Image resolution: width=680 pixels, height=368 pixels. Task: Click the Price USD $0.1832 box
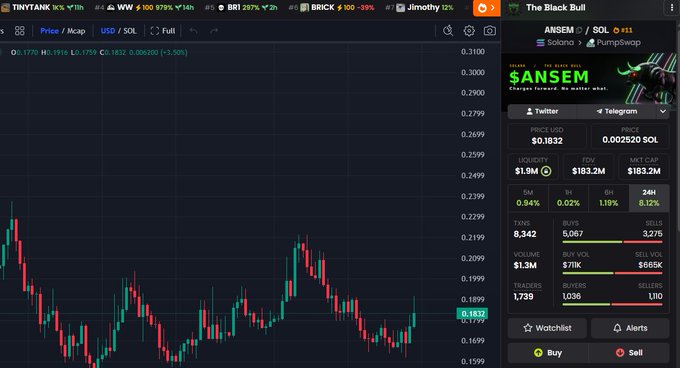pos(547,136)
